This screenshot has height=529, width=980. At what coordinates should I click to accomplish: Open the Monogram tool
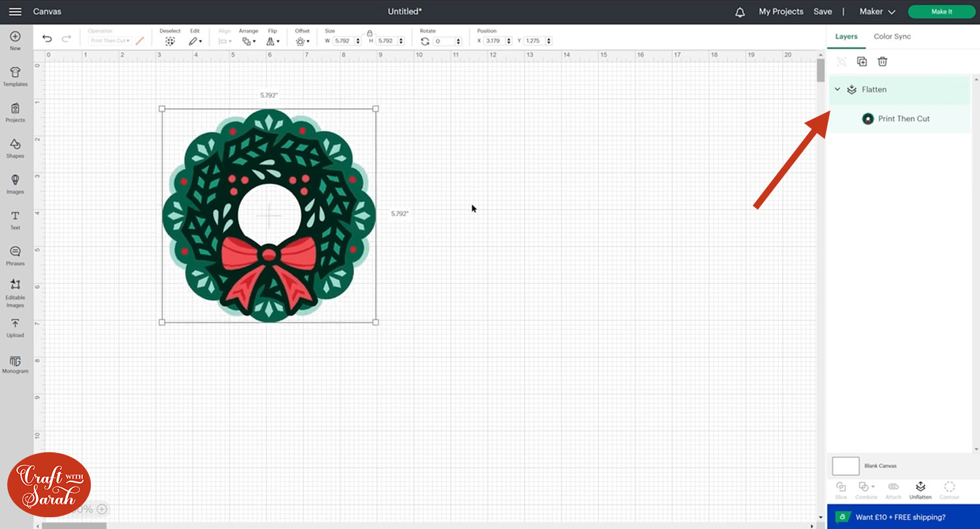(x=15, y=363)
